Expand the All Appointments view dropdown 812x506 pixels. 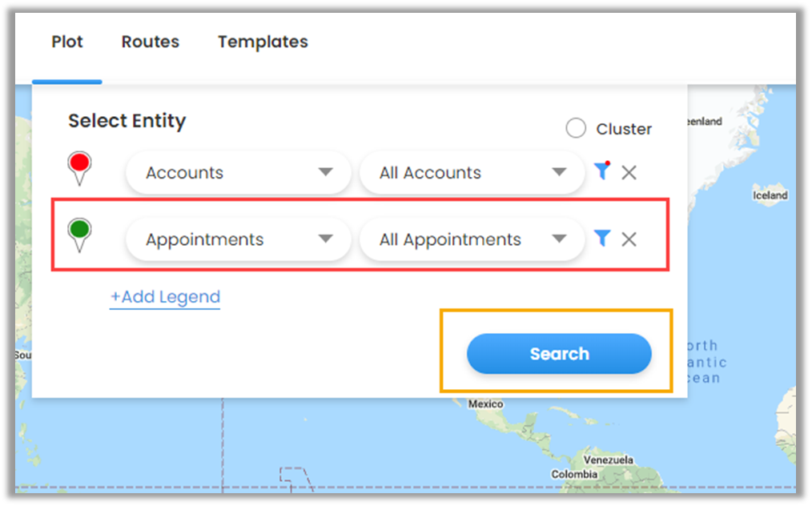click(472, 239)
